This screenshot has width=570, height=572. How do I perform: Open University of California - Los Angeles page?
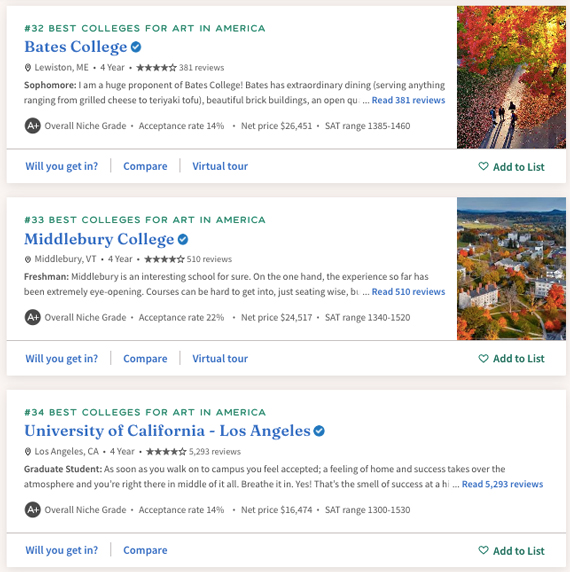(x=167, y=431)
